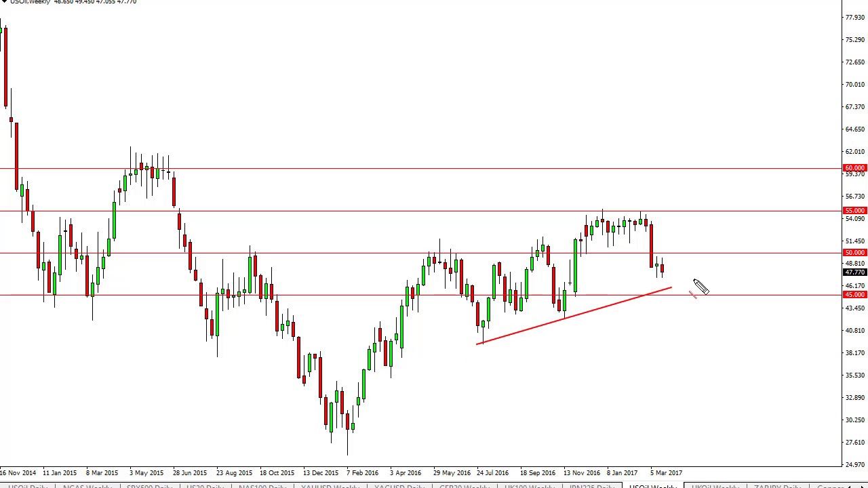Viewport: 868px width, 488px height.
Task: Open the UK100 Weekly chart tab
Action: (x=530, y=487)
